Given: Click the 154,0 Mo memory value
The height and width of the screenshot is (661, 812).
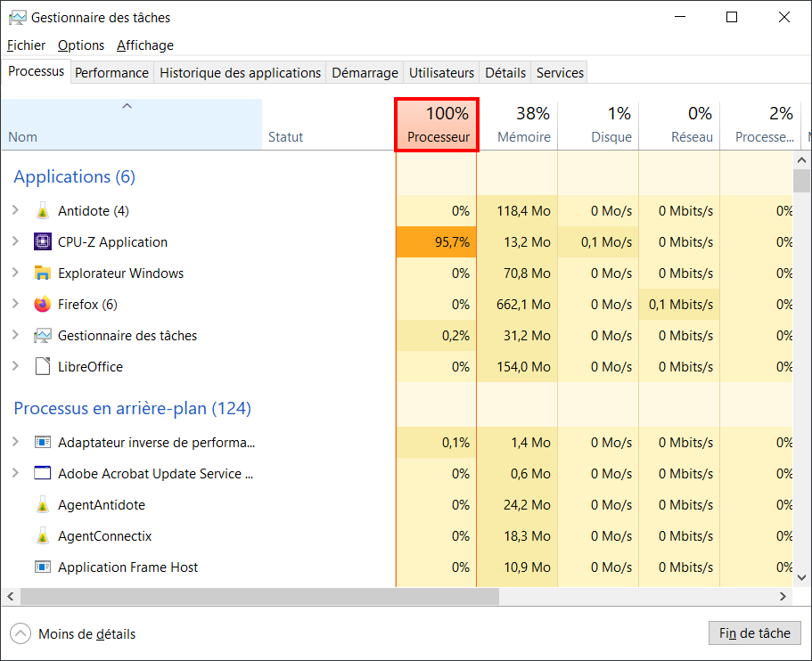Looking at the screenshot, I should pos(523,366).
